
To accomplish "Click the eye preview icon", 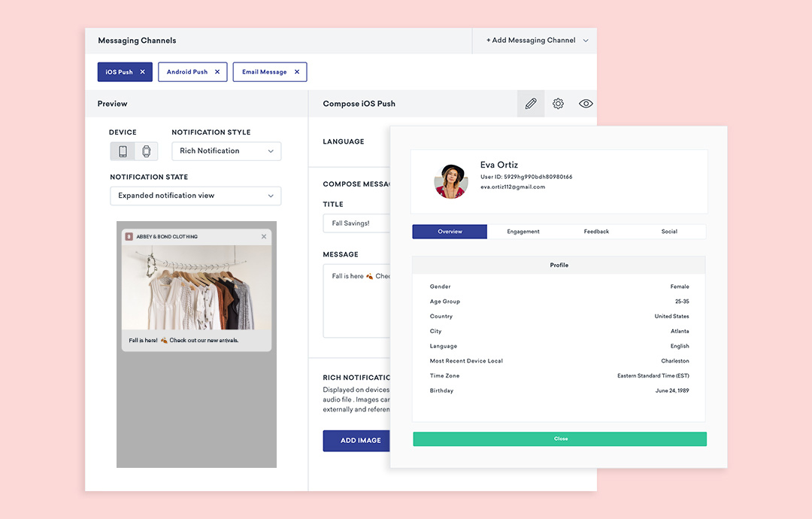I will [586, 104].
